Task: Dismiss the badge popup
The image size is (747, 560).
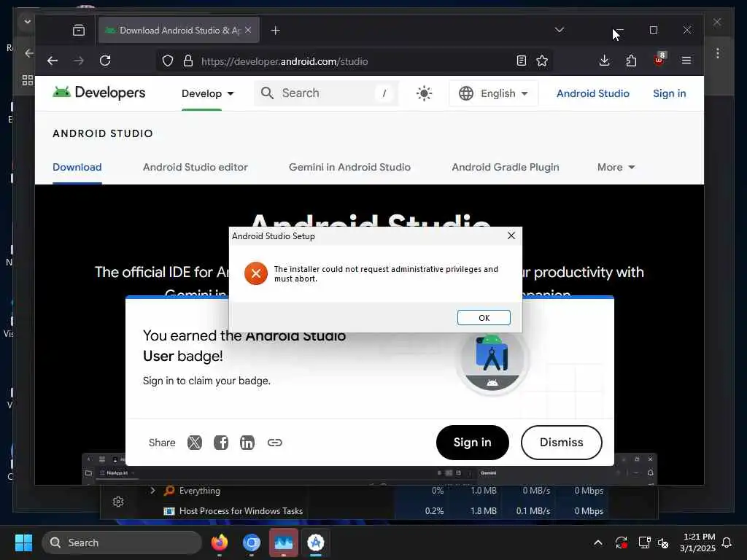Action: coord(561,443)
